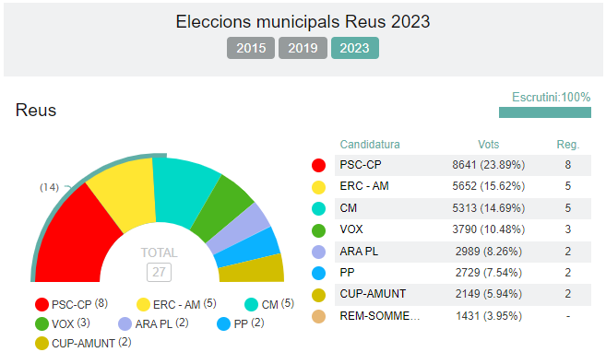Image resolution: width=606 pixels, height=364 pixels.
Task: Toggle CUP-AMUNT (2) legend entry
Action: (83, 343)
